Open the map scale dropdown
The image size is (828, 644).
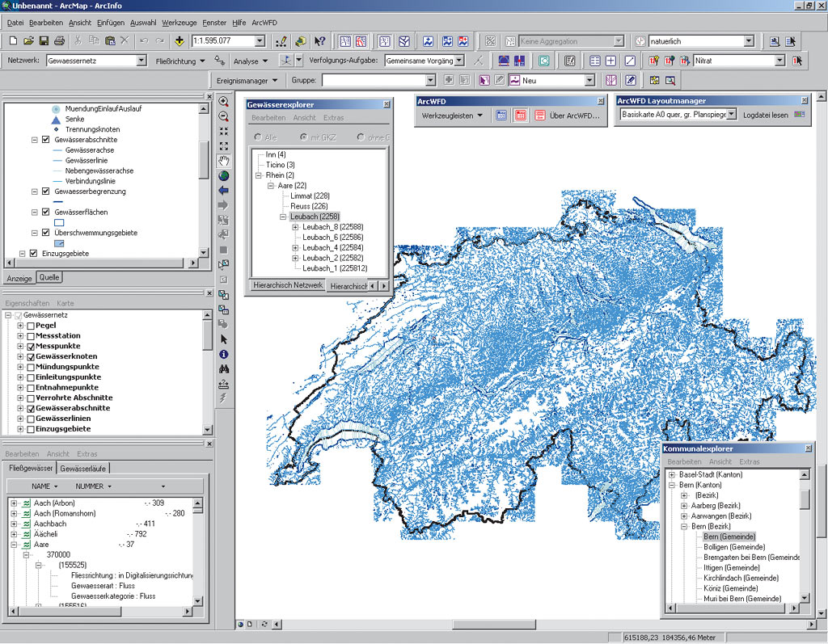[260, 40]
